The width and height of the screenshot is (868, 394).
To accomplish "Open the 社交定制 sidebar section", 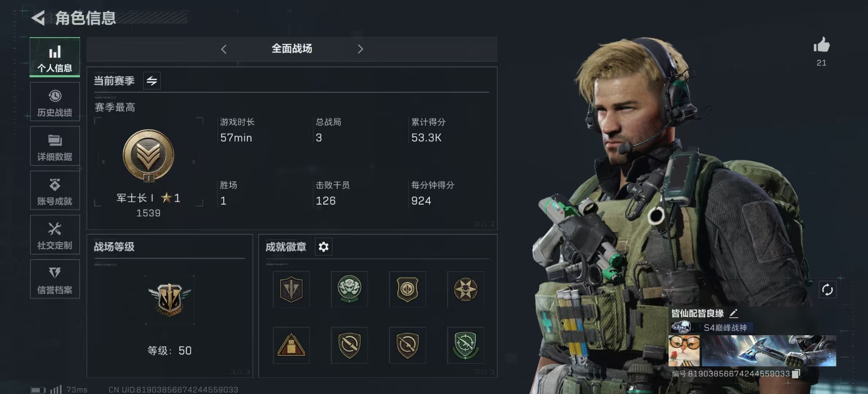I will pos(55,235).
